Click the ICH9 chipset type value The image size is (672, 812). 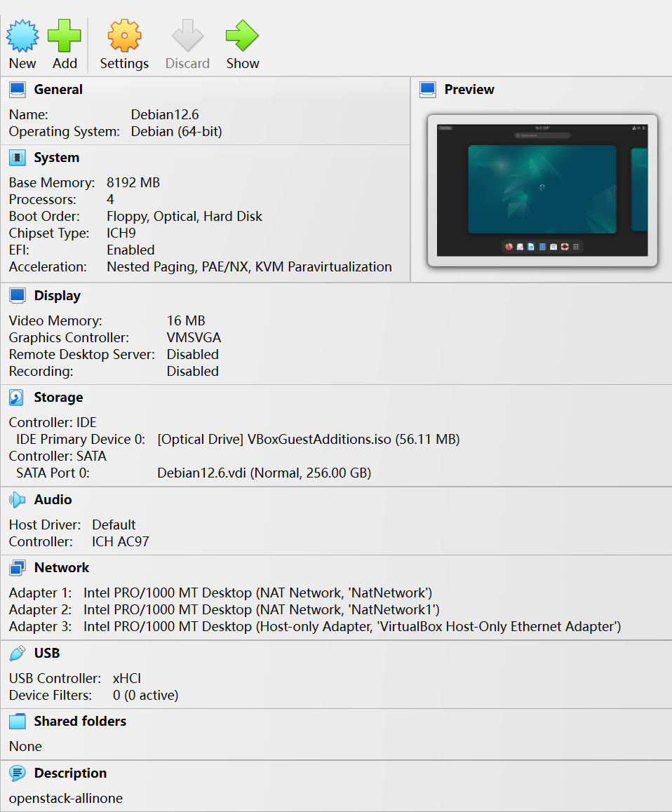(121, 233)
